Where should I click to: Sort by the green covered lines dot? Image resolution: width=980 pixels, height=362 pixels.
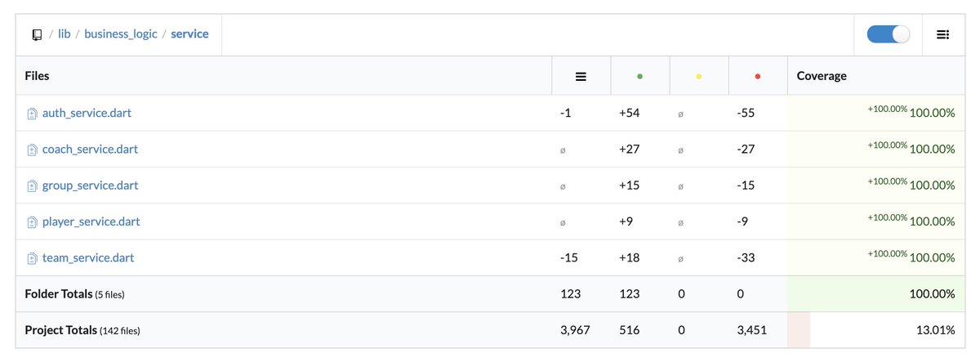[x=639, y=76]
